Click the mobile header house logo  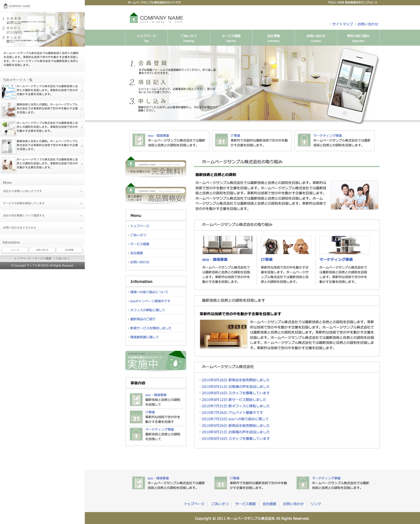click(x=6, y=6)
